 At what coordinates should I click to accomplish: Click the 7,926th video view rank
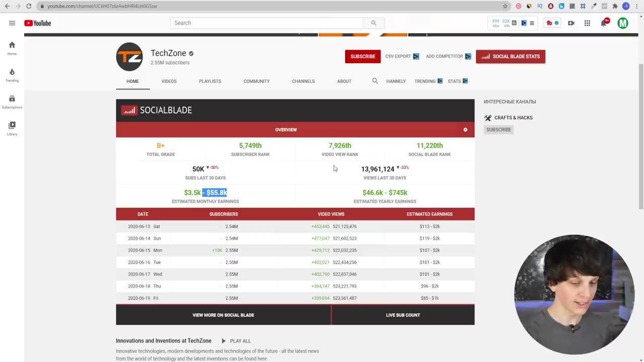pyautogui.click(x=340, y=145)
